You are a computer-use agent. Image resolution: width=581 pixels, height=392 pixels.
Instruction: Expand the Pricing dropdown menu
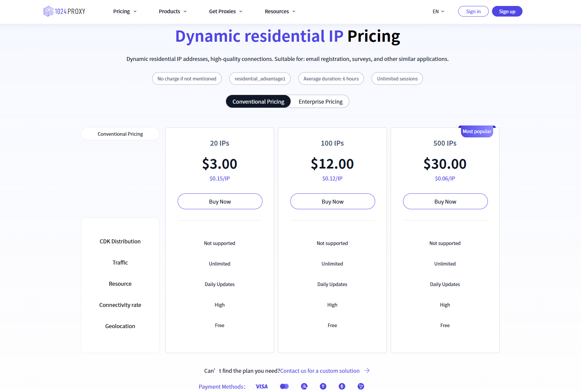coord(125,11)
